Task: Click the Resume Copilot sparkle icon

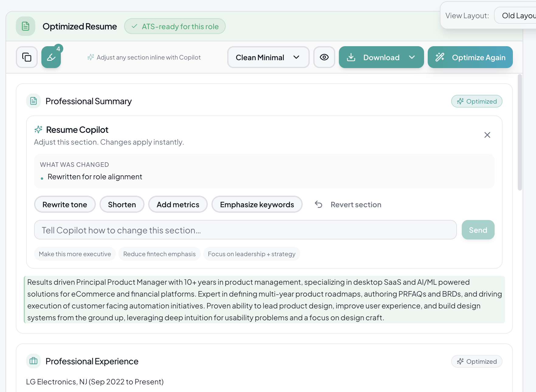Action: (38, 130)
